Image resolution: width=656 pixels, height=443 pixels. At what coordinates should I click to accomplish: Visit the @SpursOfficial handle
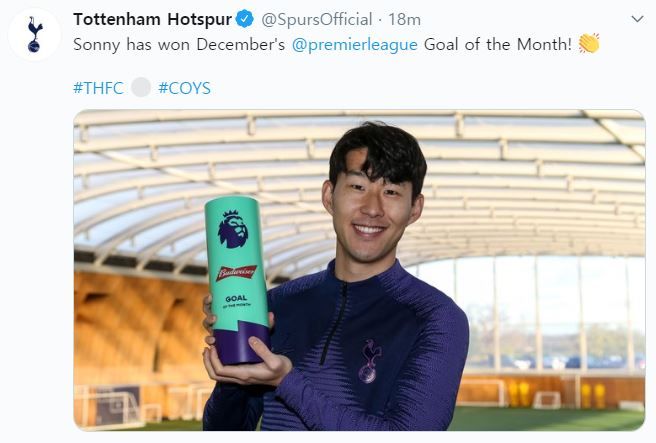tap(317, 19)
